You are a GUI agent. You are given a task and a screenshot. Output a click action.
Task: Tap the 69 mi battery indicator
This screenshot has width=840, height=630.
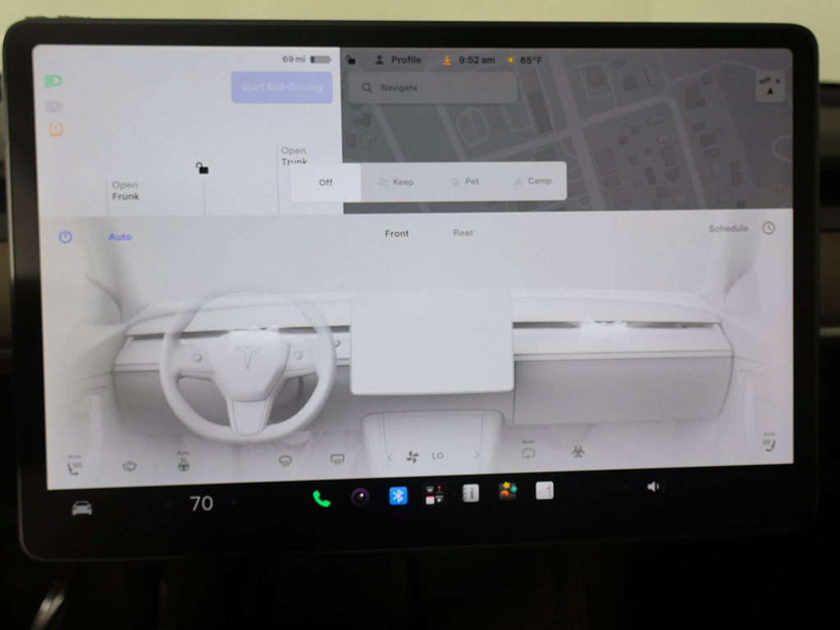pos(307,59)
